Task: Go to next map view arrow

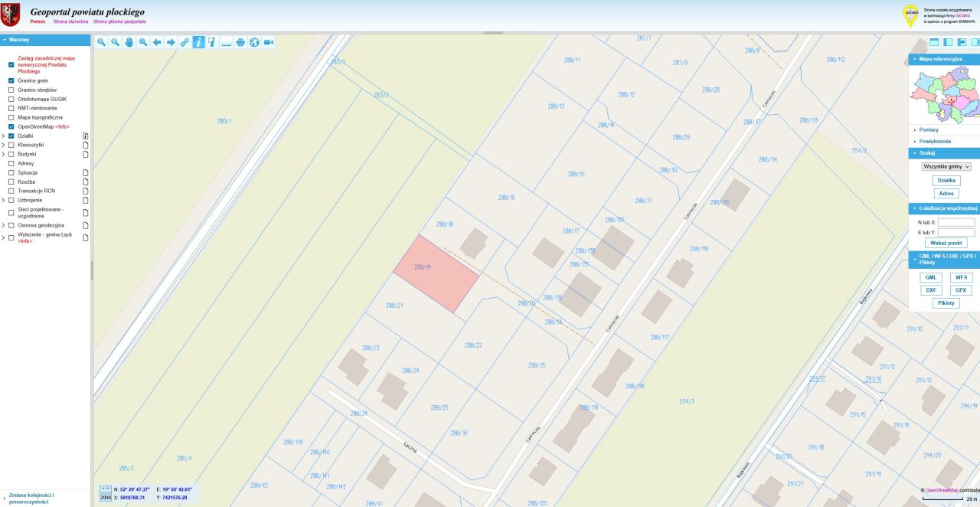Action: tap(171, 42)
